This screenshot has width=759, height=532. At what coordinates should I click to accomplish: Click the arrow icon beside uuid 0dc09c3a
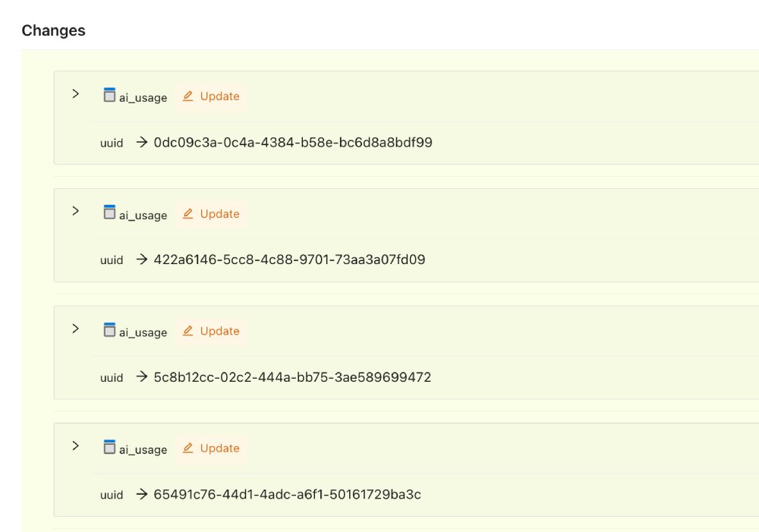click(x=141, y=142)
